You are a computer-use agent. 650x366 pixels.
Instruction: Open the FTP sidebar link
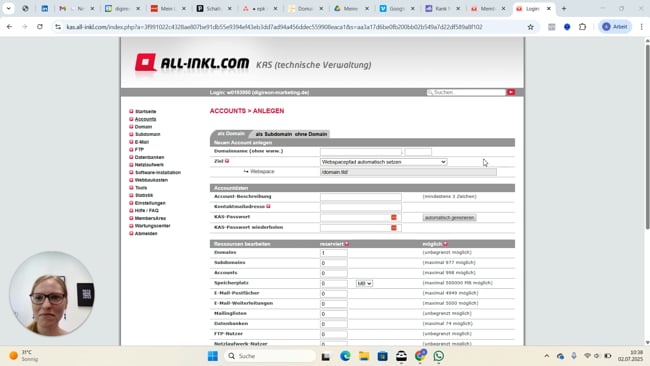(x=139, y=150)
